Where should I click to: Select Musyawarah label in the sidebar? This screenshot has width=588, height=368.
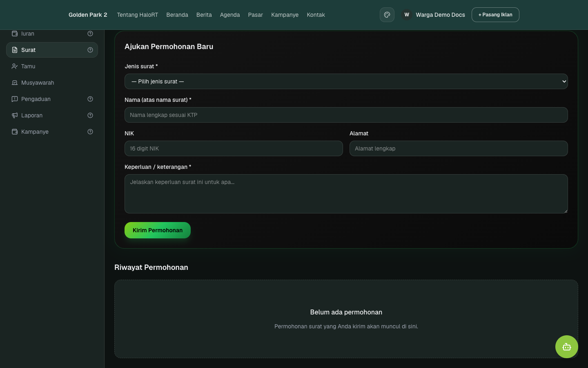tap(38, 83)
